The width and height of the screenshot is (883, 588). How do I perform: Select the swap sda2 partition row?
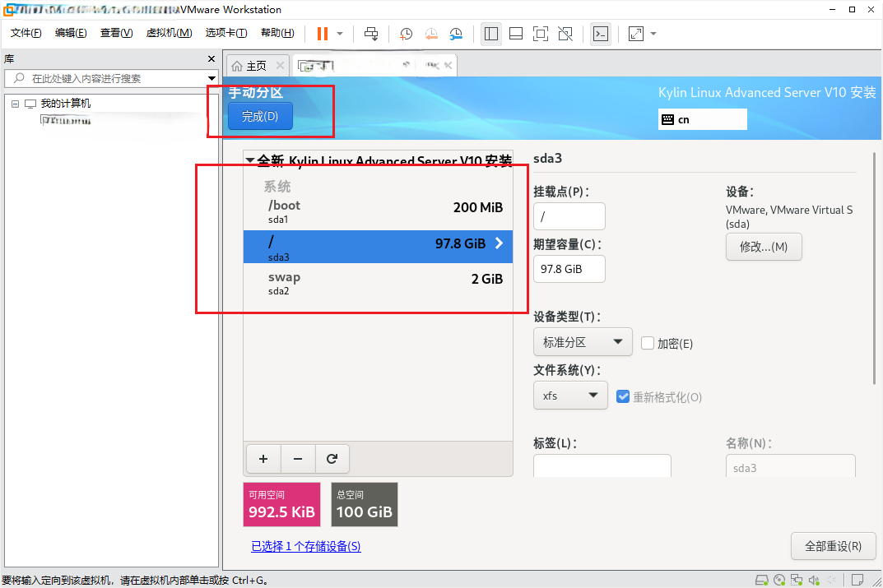pos(378,282)
